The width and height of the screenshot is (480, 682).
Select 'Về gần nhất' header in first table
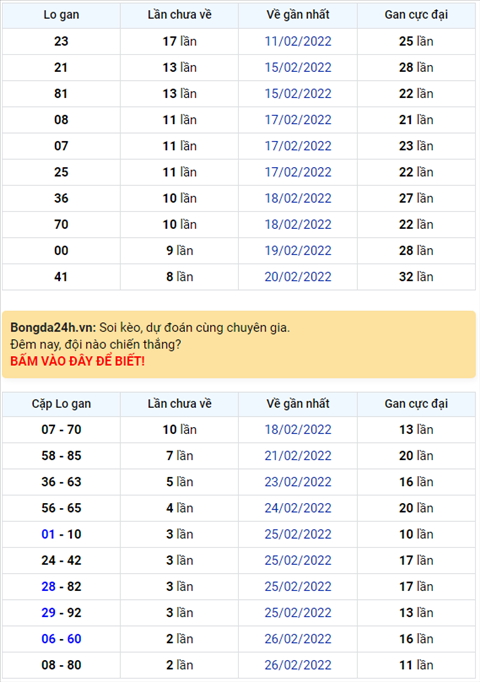298,15
